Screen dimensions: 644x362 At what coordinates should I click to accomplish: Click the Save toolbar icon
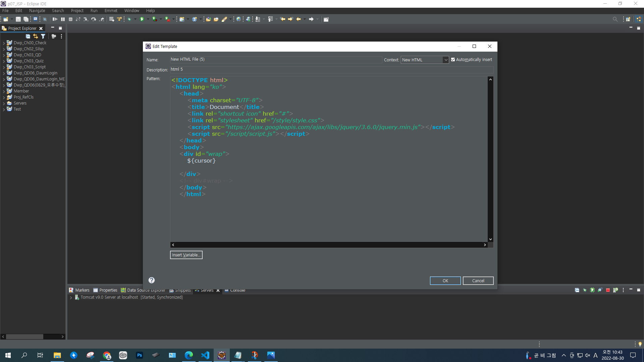pos(18,19)
